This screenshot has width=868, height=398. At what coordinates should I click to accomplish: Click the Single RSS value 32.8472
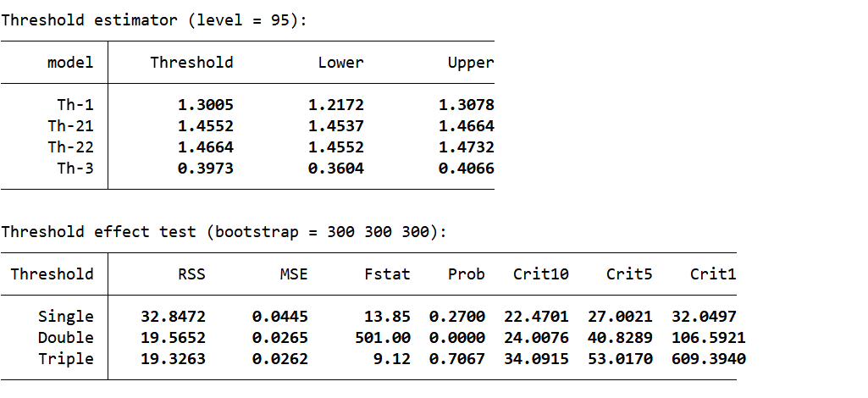click(173, 316)
